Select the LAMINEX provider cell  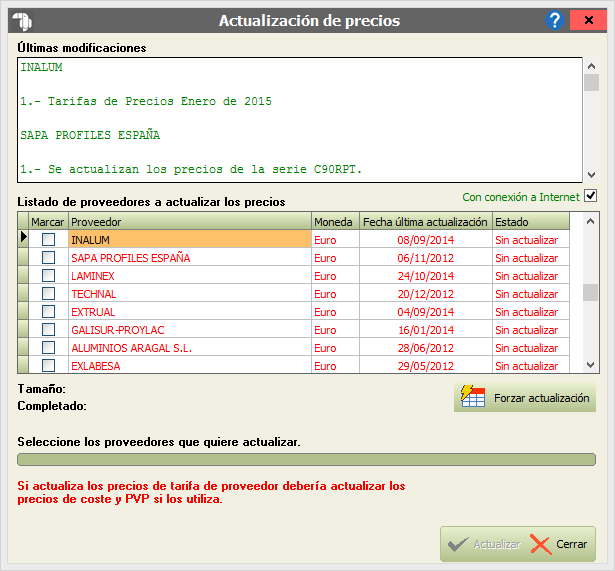(190, 276)
